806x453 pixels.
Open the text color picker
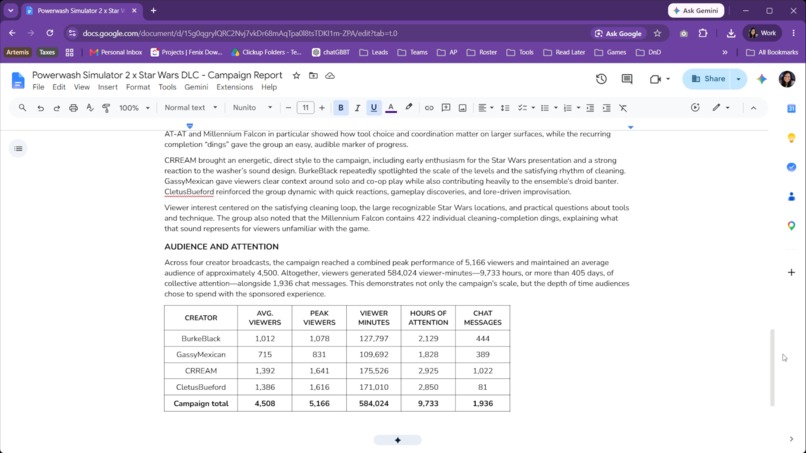(391, 107)
